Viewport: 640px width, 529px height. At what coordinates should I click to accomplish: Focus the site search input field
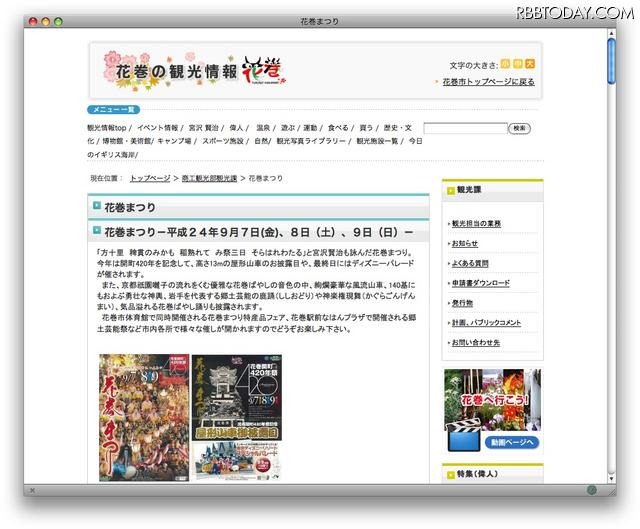[x=465, y=128]
